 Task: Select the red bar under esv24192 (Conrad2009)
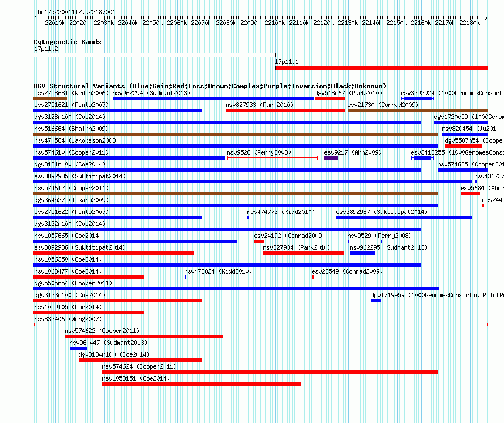click(259, 241)
